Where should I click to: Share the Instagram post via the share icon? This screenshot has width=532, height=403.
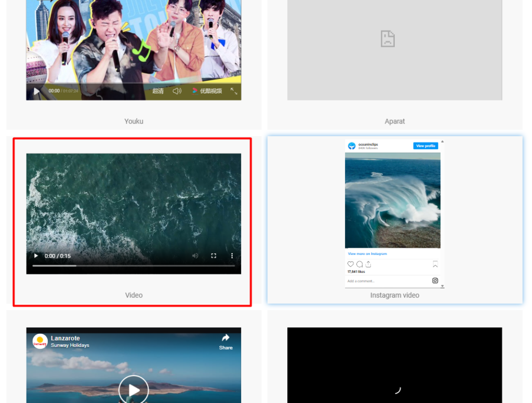[368, 264]
